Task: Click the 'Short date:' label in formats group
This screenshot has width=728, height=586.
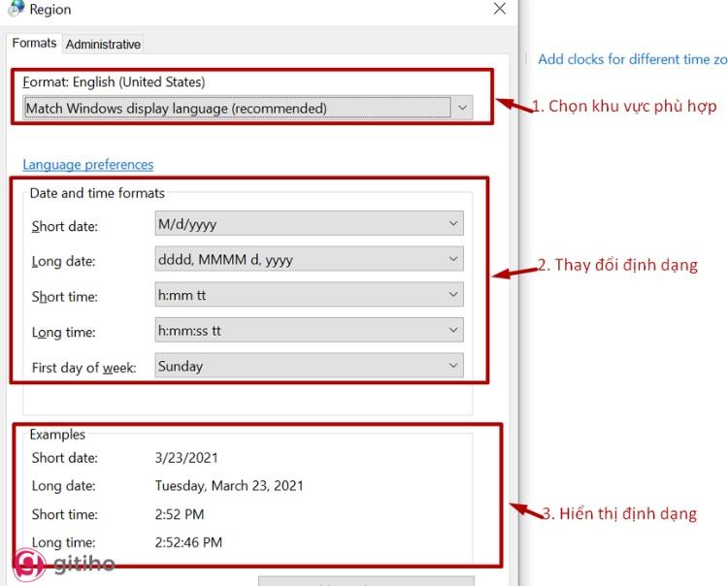Action: (64, 226)
